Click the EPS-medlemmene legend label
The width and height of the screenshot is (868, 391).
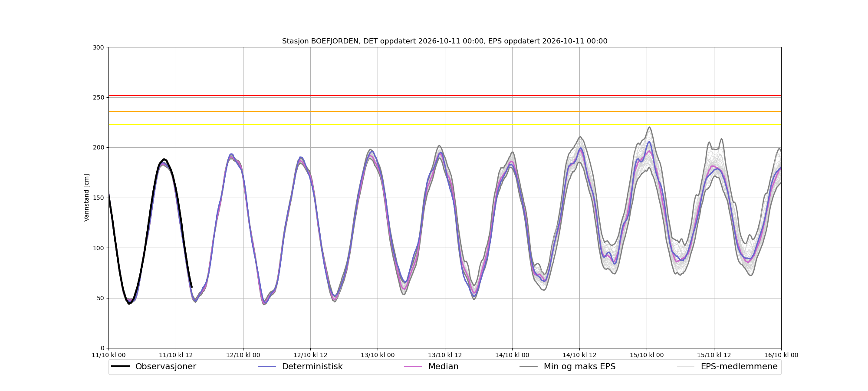coord(739,367)
